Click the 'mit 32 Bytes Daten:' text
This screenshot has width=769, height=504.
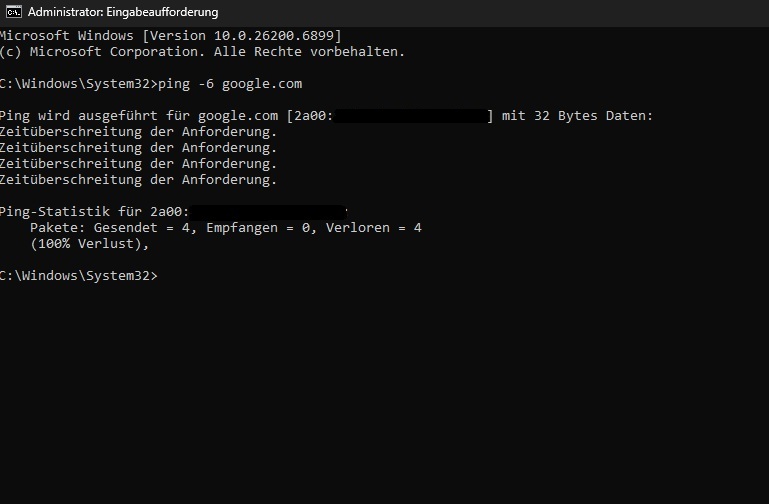pos(577,116)
